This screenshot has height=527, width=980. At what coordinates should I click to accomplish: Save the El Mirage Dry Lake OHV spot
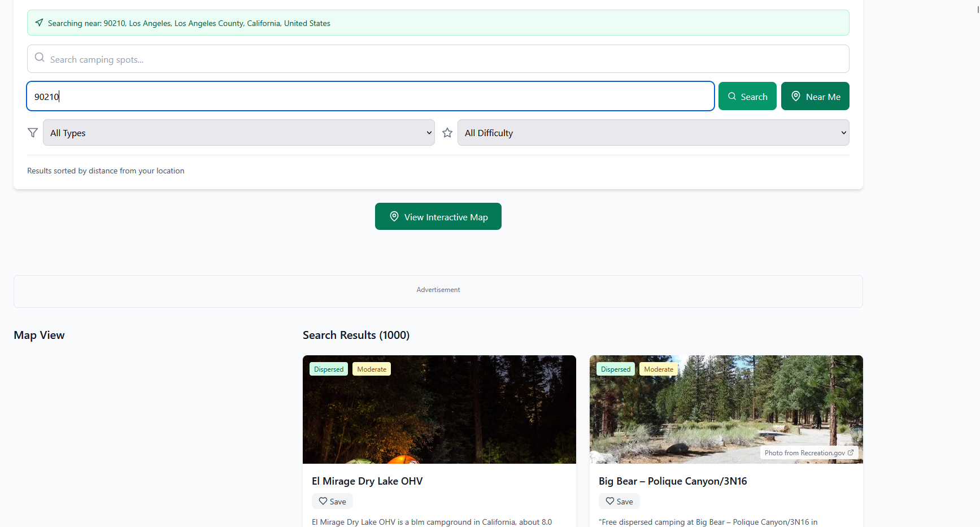click(x=332, y=501)
